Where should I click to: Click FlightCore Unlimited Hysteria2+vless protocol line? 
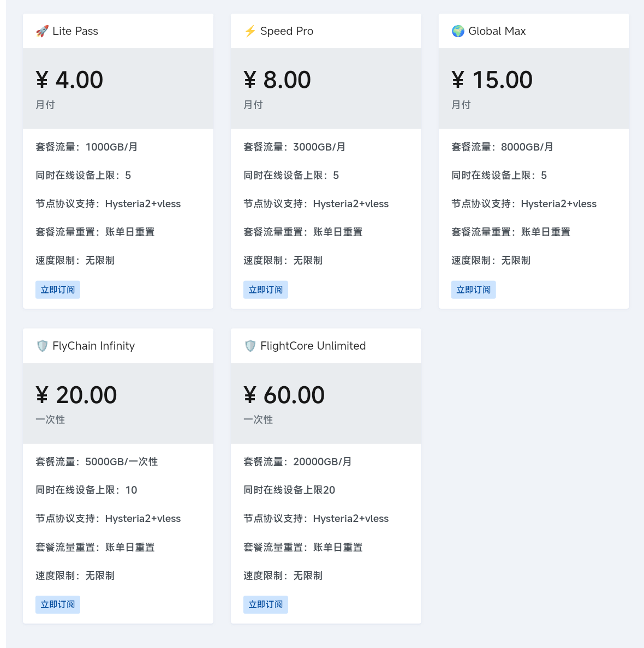[x=316, y=519]
